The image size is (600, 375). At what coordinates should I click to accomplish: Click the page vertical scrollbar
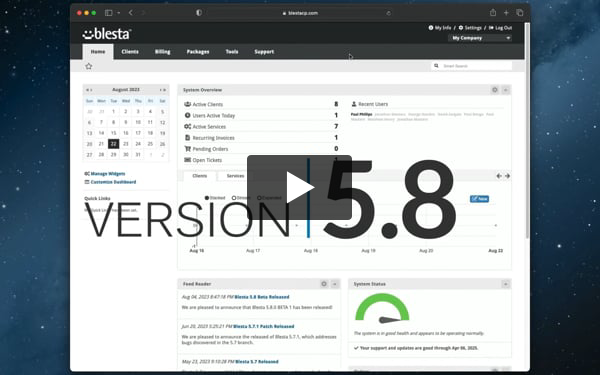point(527,130)
